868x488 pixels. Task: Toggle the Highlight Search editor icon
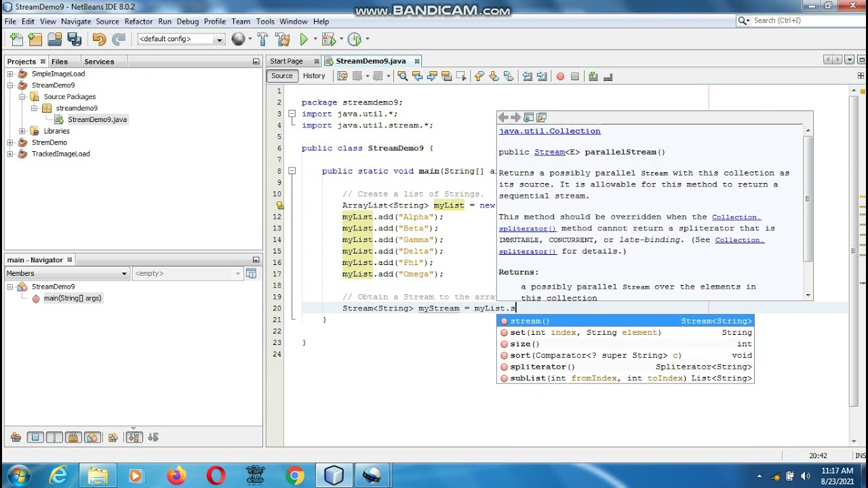point(446,77)
